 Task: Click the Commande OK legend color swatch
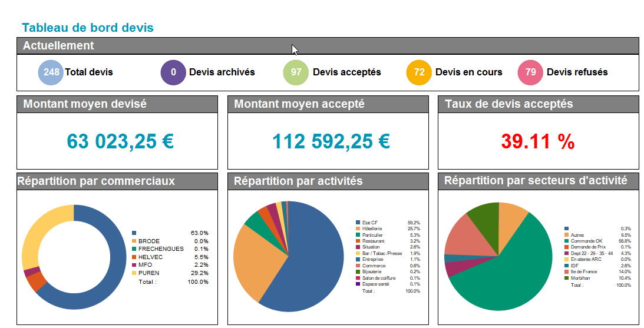[566, 241]
